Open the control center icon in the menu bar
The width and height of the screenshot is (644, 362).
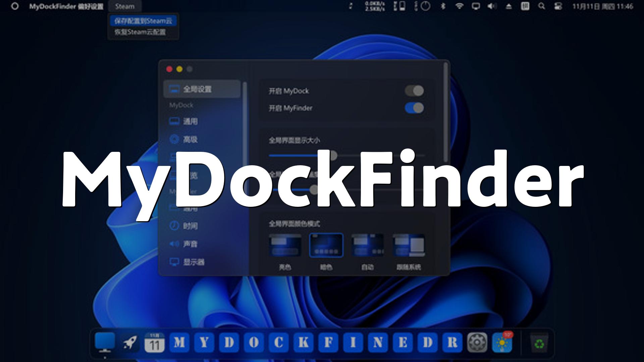click(x=558, y=6)
